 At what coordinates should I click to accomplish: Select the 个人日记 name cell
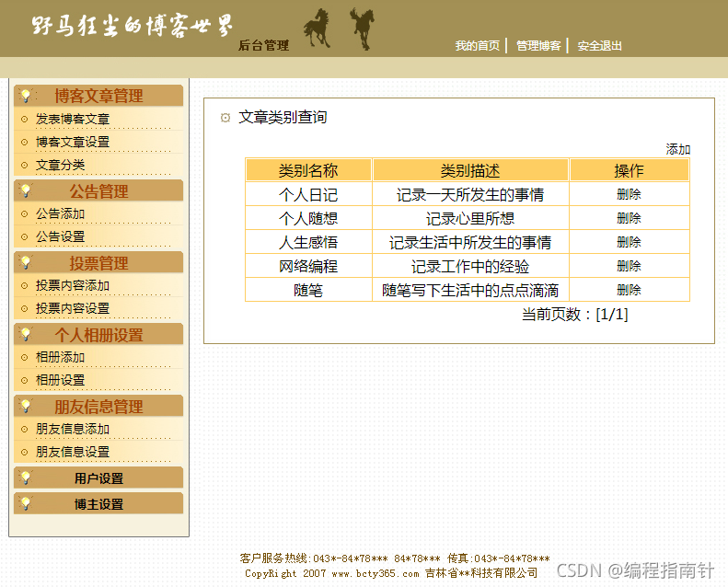click(308, 194)
